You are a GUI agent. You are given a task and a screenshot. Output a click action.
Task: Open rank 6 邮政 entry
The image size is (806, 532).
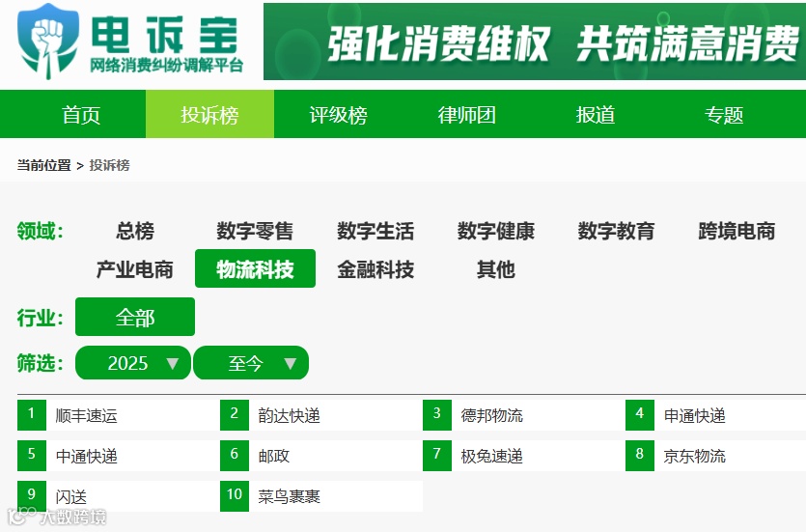point(321,456)
